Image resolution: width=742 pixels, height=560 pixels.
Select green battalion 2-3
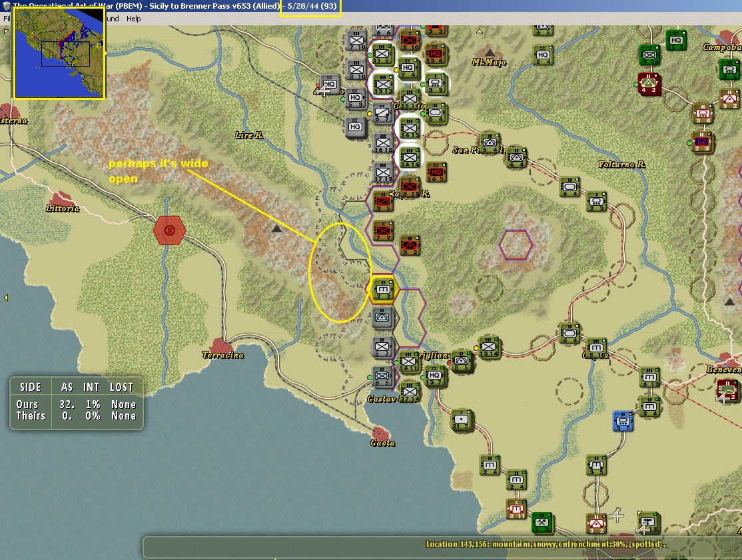click(596, 202)
